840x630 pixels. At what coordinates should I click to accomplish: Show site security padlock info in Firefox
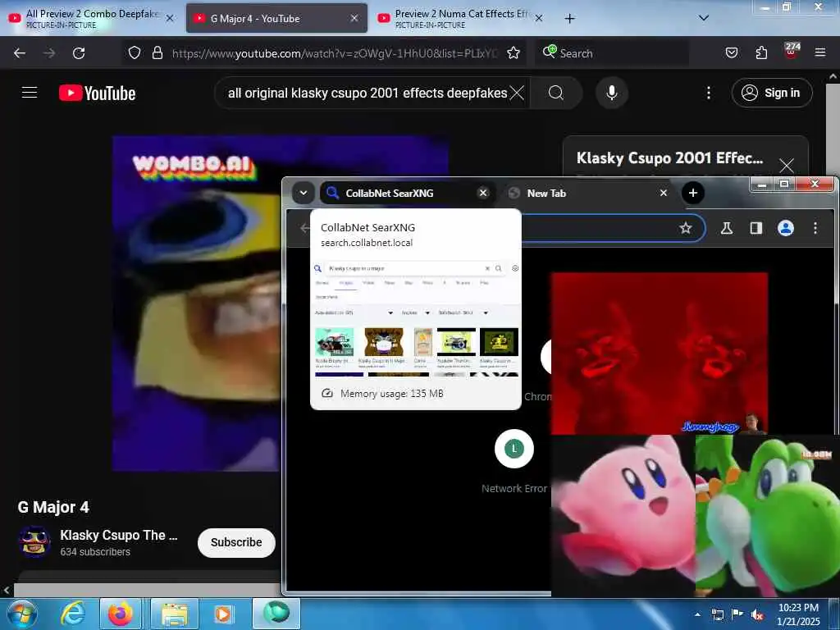click(x=157, y=52)
